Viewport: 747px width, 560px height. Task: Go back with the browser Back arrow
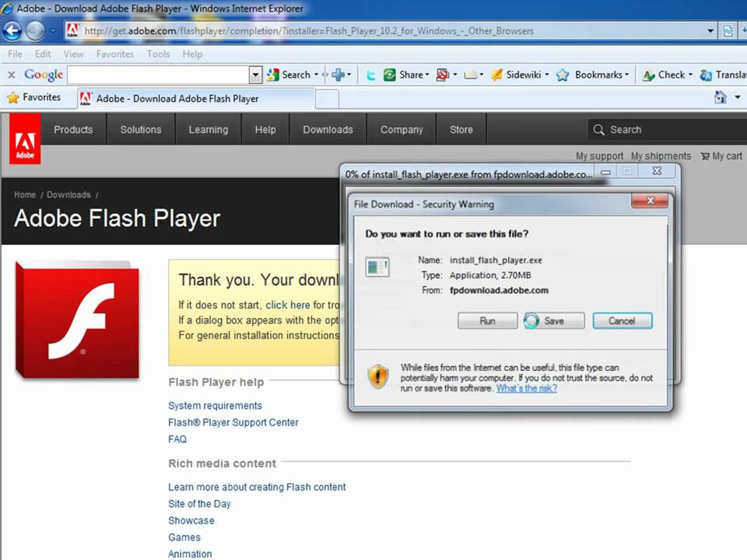[12, 31]
